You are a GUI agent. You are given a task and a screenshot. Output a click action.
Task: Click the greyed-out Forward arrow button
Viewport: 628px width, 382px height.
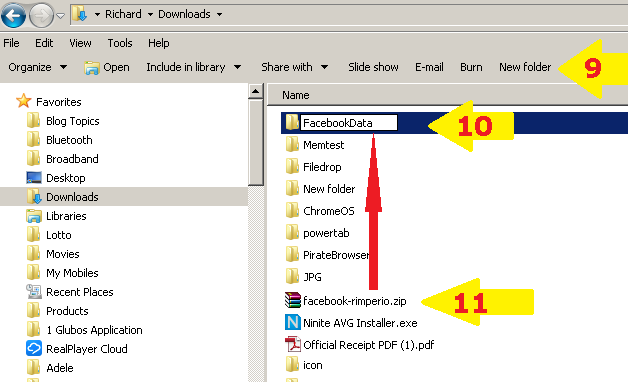(x=41, y=15)
